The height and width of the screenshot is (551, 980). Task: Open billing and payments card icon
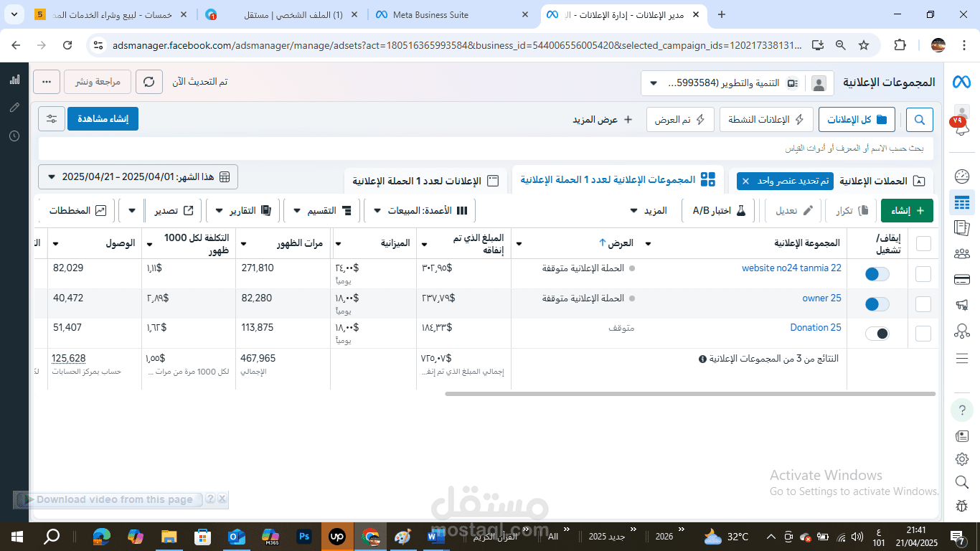click(962, 279)
